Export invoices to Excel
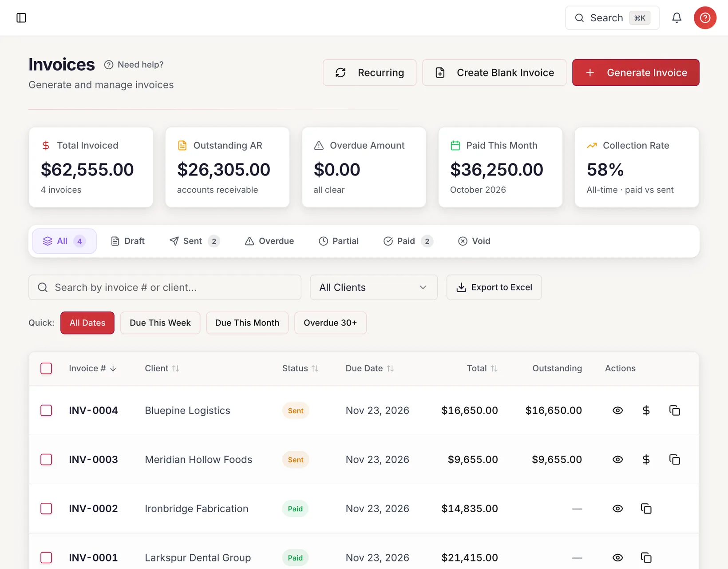Screen dimensions: 728x569 tap(494, 287)
